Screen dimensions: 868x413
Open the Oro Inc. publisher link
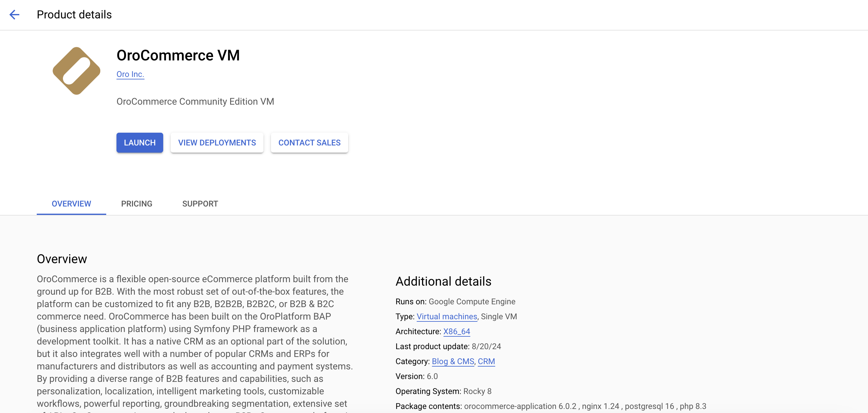click(x=130, y=74)
